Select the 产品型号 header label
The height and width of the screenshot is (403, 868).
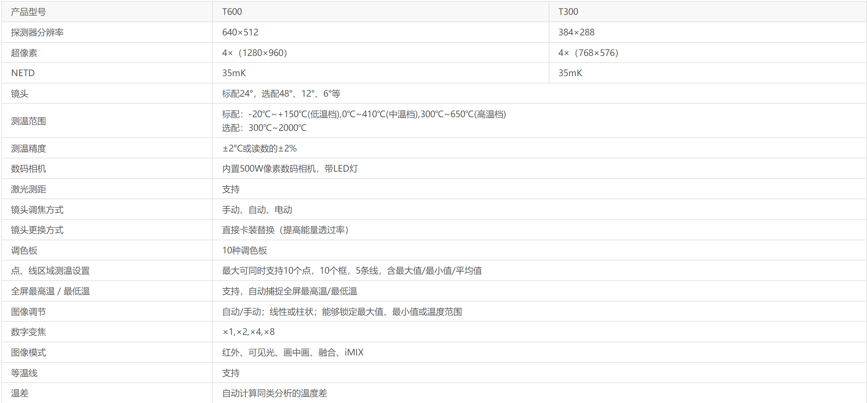pos(29,12)
